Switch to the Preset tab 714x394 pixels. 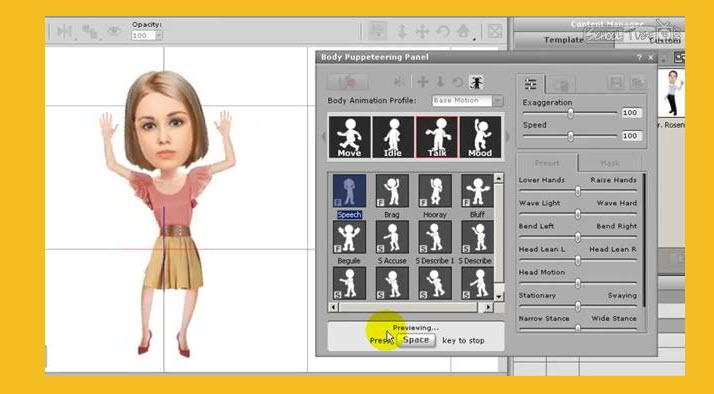547,163
